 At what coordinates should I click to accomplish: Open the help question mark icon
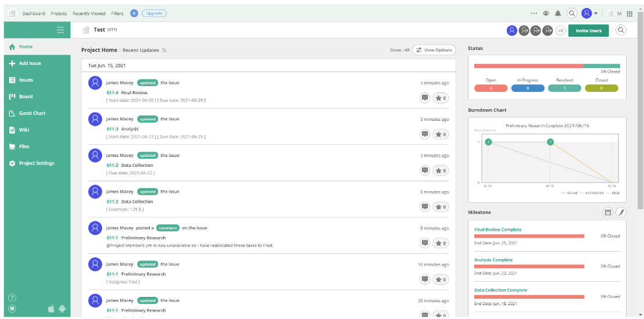click(12, 298)
